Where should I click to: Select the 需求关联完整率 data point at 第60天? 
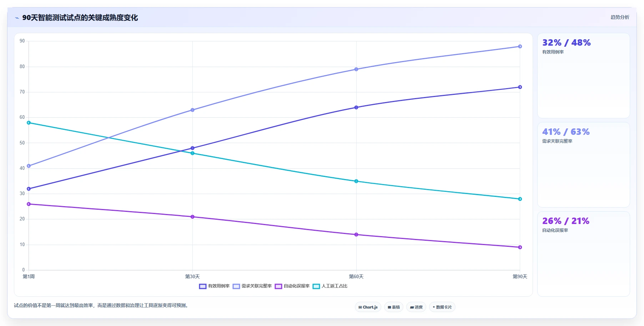point(356,69)
